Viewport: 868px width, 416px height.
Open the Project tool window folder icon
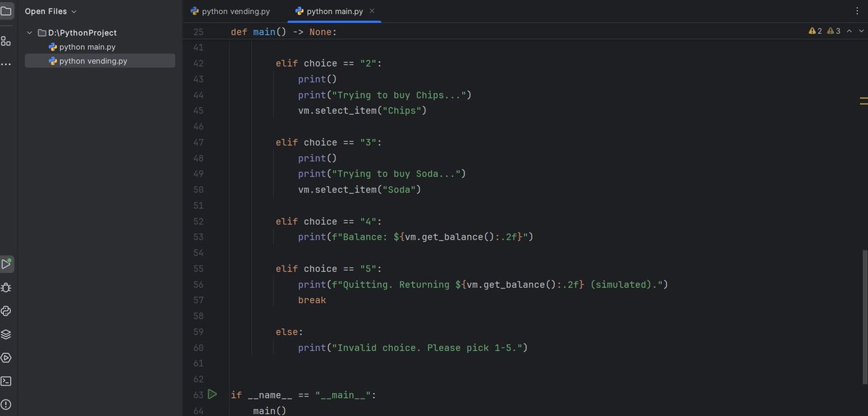6,12
